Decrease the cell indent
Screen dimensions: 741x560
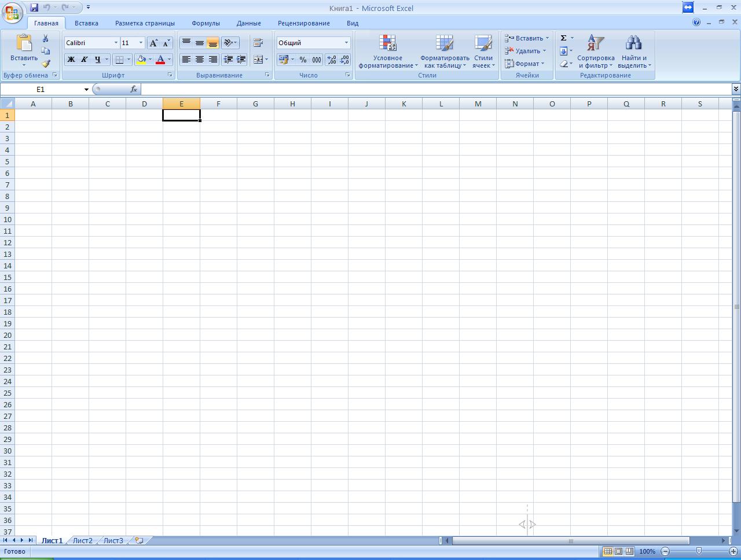click(x=228, y=60)
